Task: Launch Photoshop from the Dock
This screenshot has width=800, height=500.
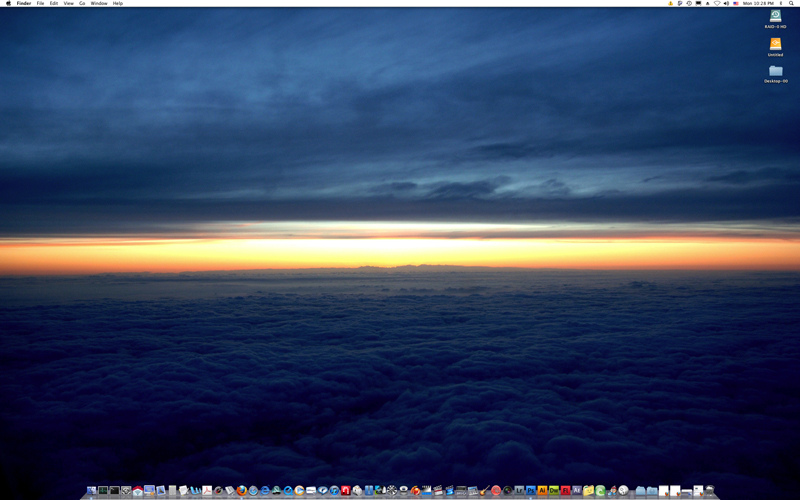Action: [x=531, y=490]
